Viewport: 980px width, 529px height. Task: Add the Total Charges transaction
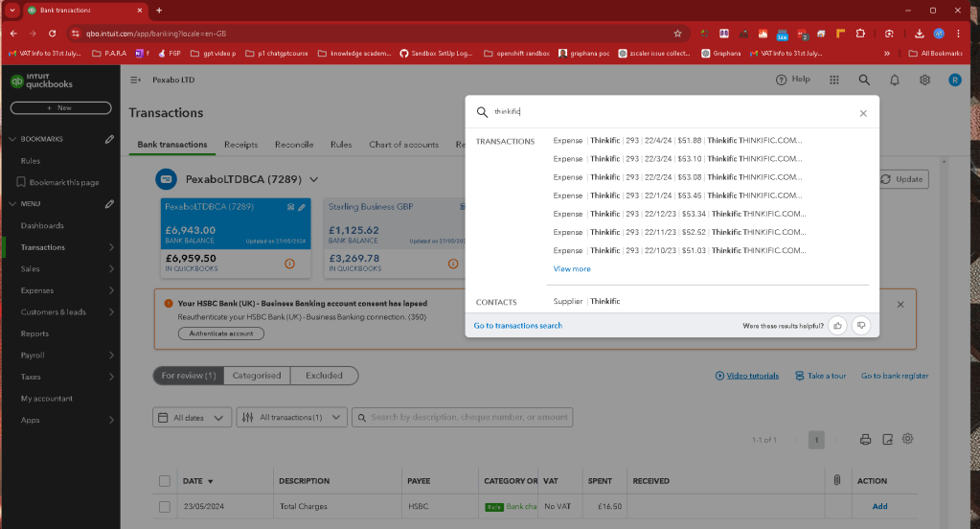click(x=879, y=507)
